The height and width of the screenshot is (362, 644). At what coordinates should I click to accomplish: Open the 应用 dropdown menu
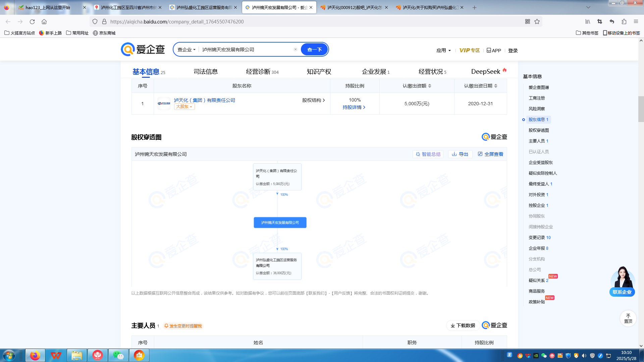point(443,50)
